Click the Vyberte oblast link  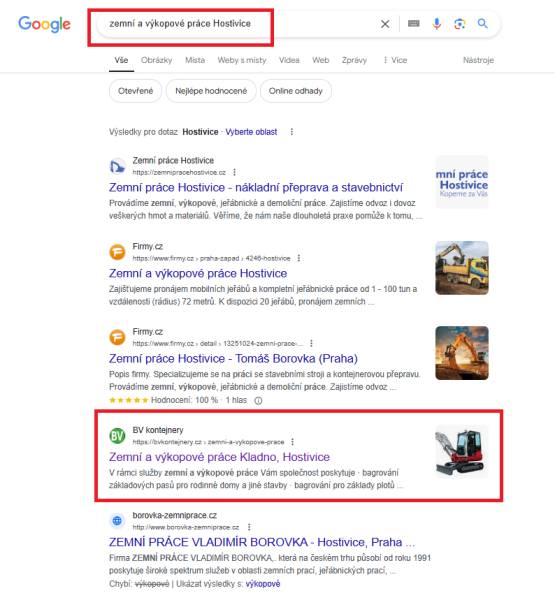point(251,132)
